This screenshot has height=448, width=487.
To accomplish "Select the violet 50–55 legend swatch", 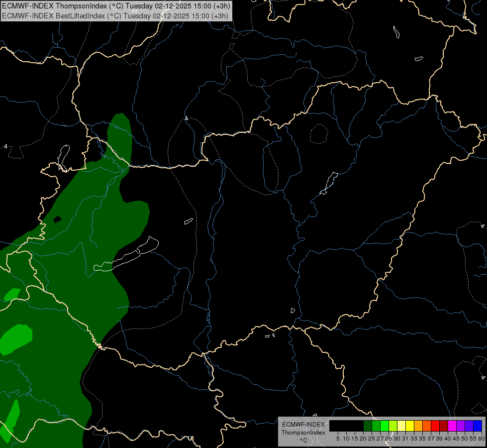I will point(469,426).
